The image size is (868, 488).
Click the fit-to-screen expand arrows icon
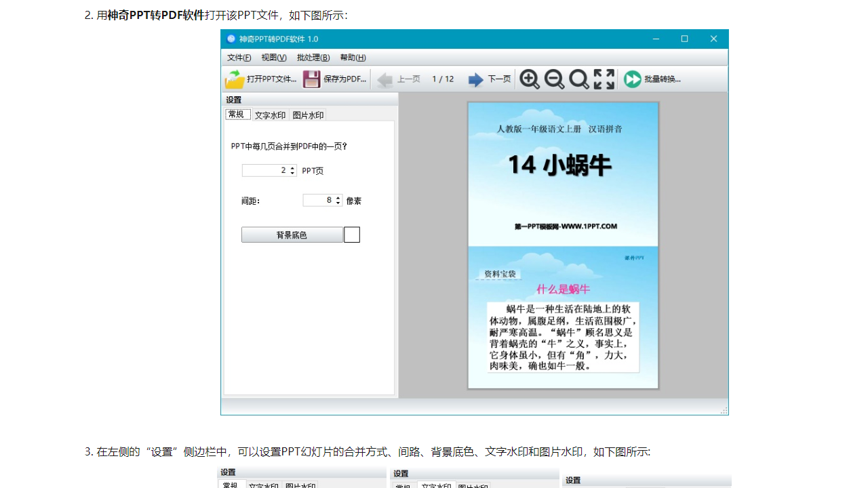(604, 79)
